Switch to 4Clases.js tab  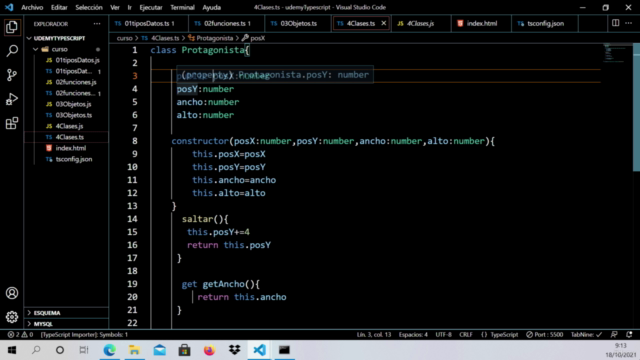pos(420,23)
